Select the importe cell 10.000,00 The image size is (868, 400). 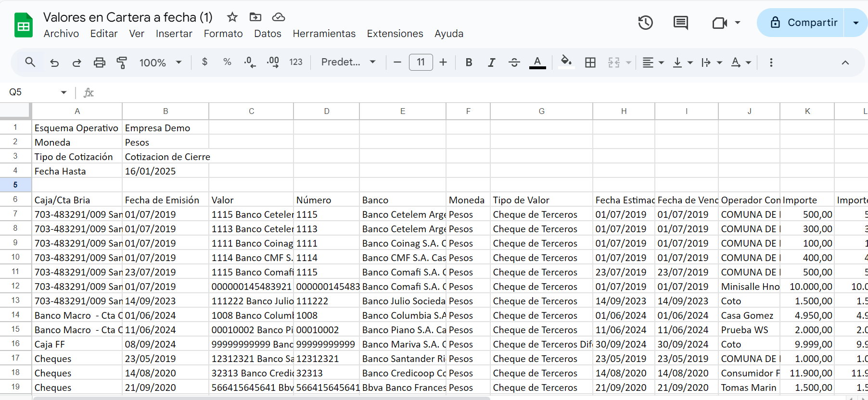click(x=807, y=286)
